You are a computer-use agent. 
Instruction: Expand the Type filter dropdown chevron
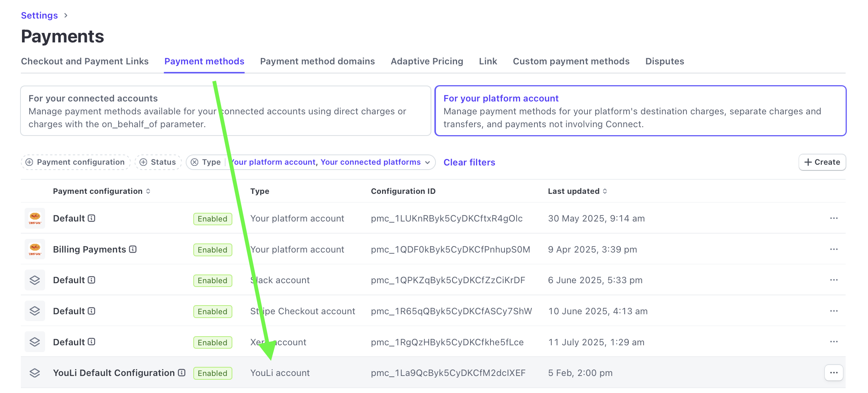click(x=428, y=162)
